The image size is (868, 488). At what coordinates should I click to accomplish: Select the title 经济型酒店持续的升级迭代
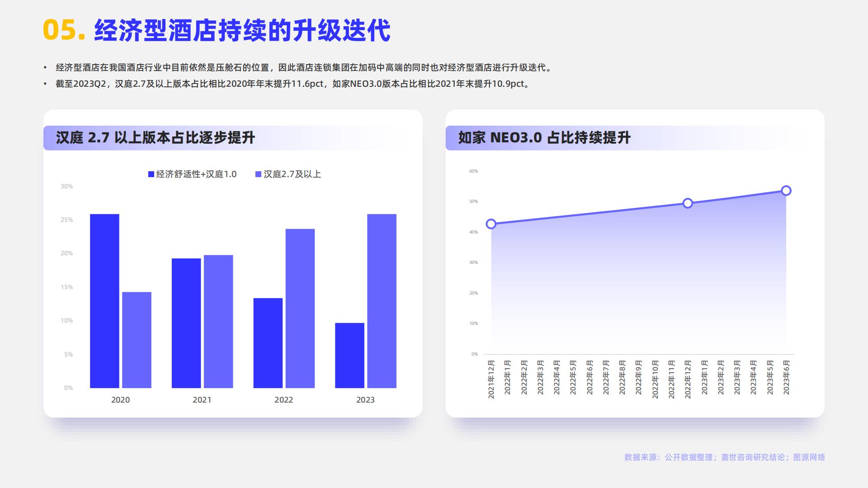tap(242, 31)
